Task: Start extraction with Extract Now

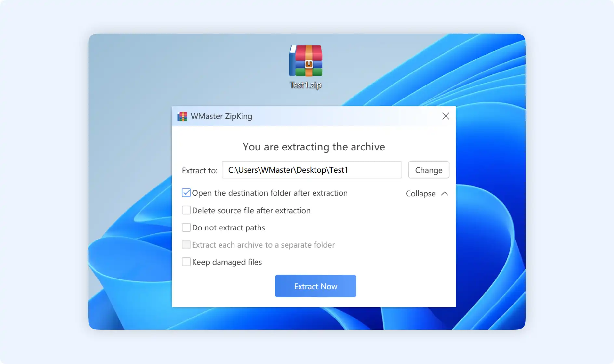Action: tap(315, 286)
